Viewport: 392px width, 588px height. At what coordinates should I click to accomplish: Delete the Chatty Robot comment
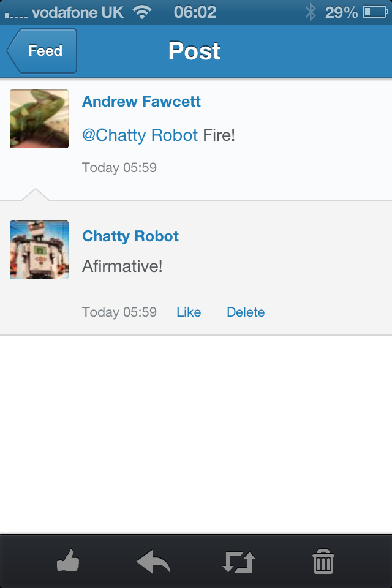point(246,312)
